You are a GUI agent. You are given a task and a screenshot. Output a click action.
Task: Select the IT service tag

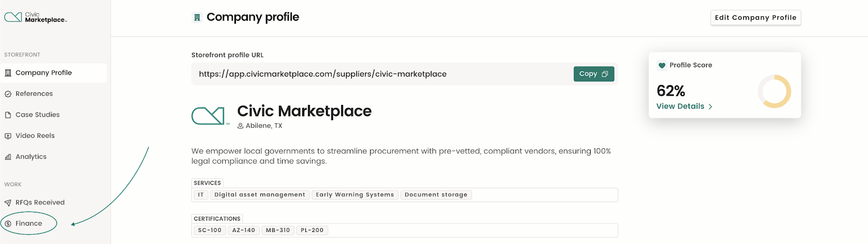(201, 195)
